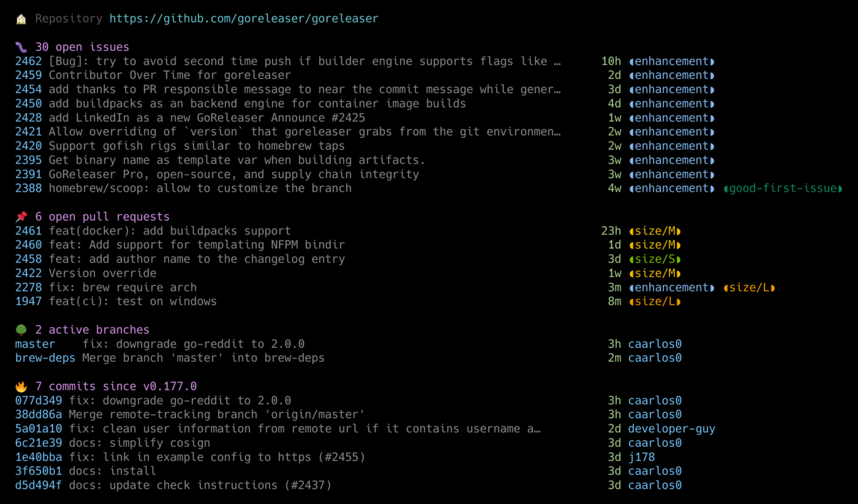The image size is (858, 504).
Task: Click the fire emoji before commits since
Action: pos(21,386)
